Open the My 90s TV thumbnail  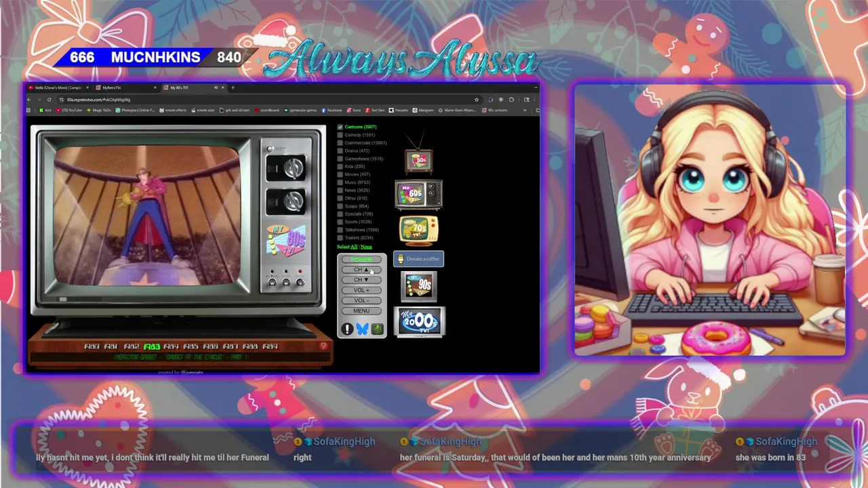[x=418, y=286]
